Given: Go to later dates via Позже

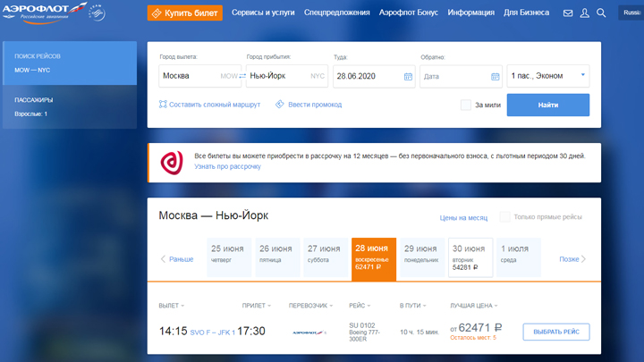Looking at the screenshot, I should click(572, 259).
